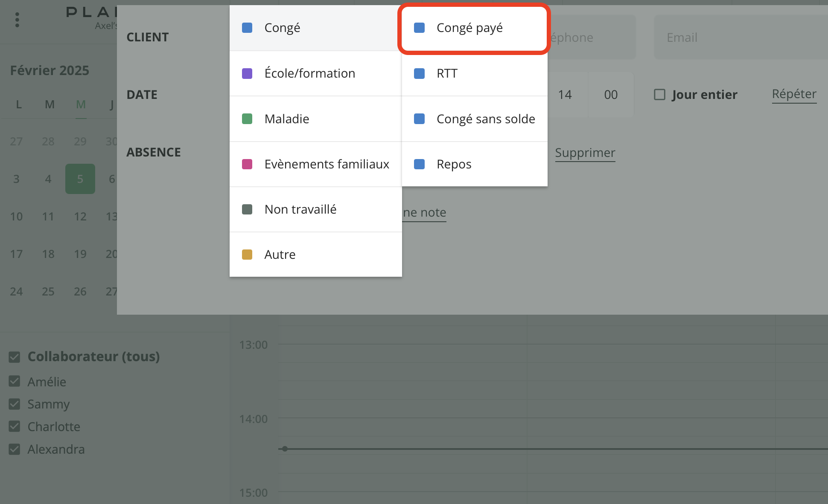
Task: Toggle the Collaborateur (tous) checkbox
Action: pyautogui.click(x=15, y=357)
